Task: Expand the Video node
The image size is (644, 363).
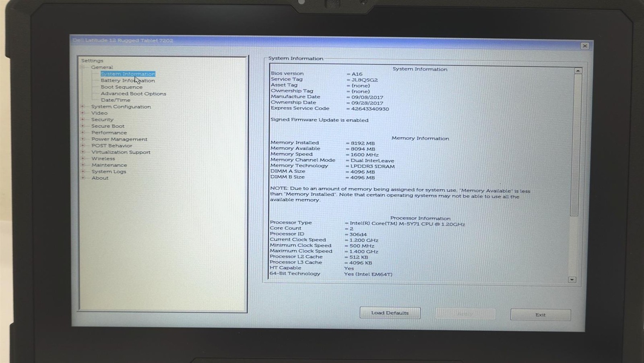Action: [83, 113]
